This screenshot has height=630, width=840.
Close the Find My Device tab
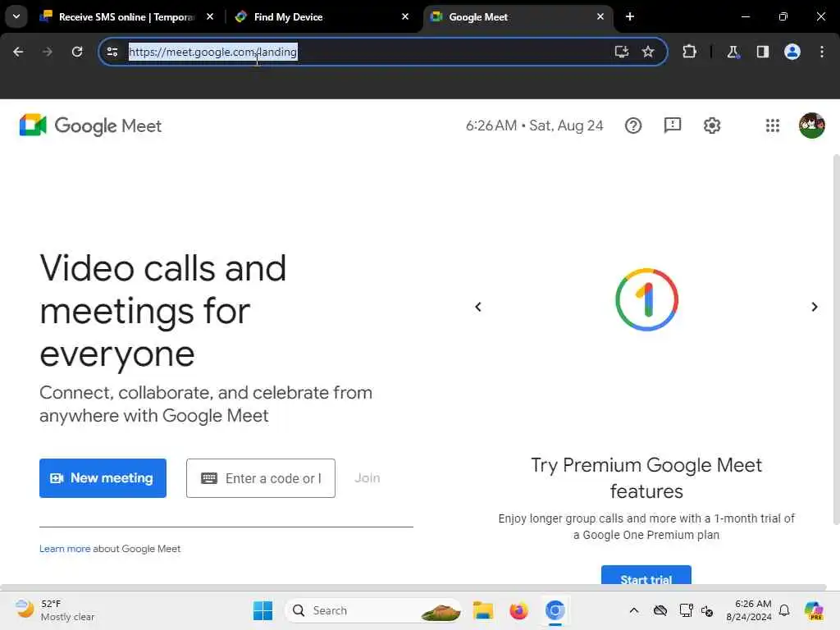[x=405, y=16]
